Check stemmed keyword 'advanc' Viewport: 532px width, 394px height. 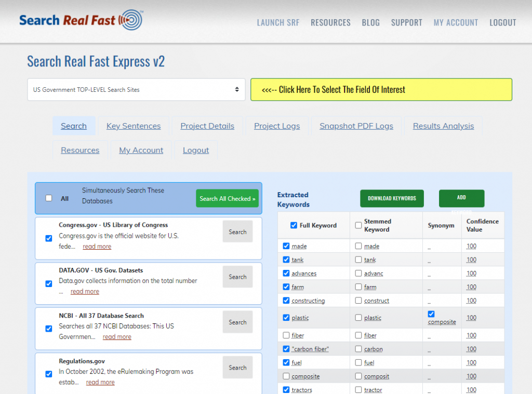[x=358, y=273]
